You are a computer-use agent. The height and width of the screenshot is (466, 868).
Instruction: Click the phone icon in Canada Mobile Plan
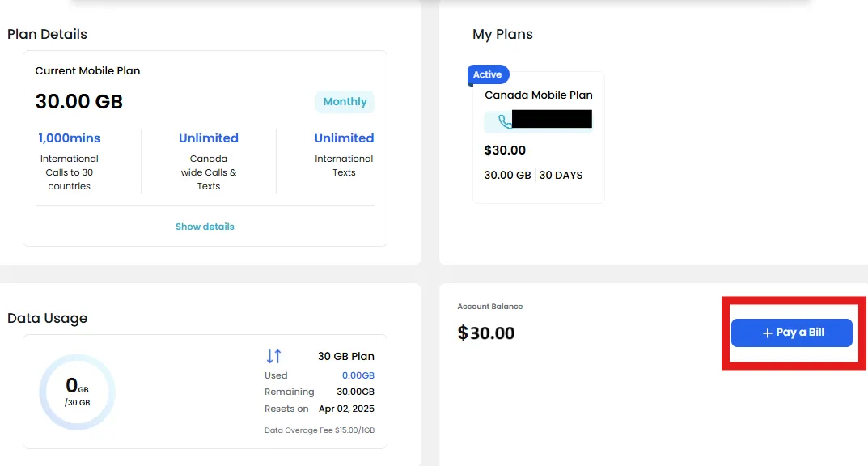pyautogui.click(x=506, y=121)
